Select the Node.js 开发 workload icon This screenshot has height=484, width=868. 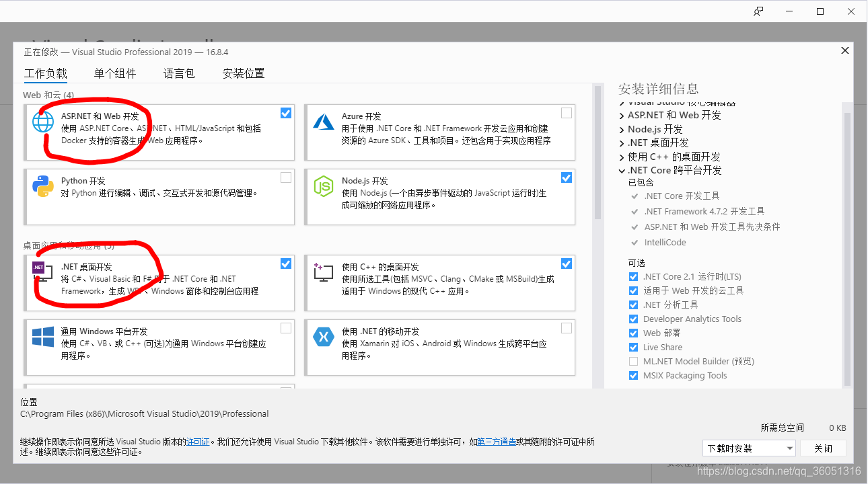[324, 188]
